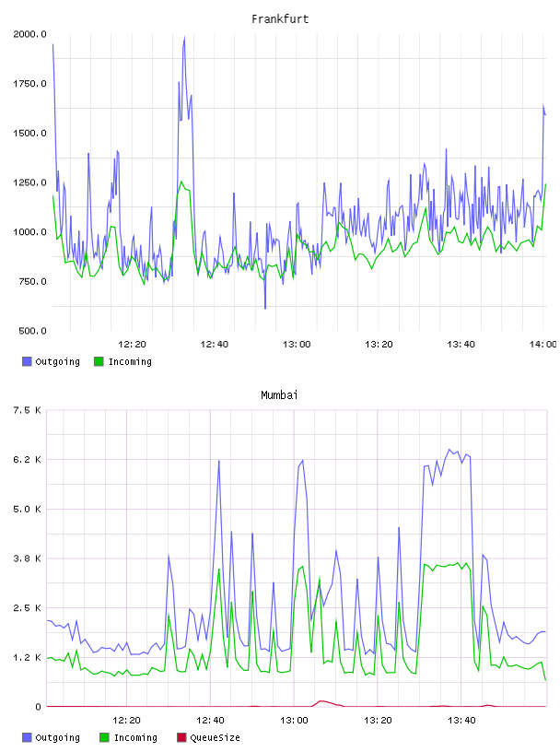
Task: Click 2000.0 y-axis label on Frankfurt chart
Action: click(x=29, y=34)
